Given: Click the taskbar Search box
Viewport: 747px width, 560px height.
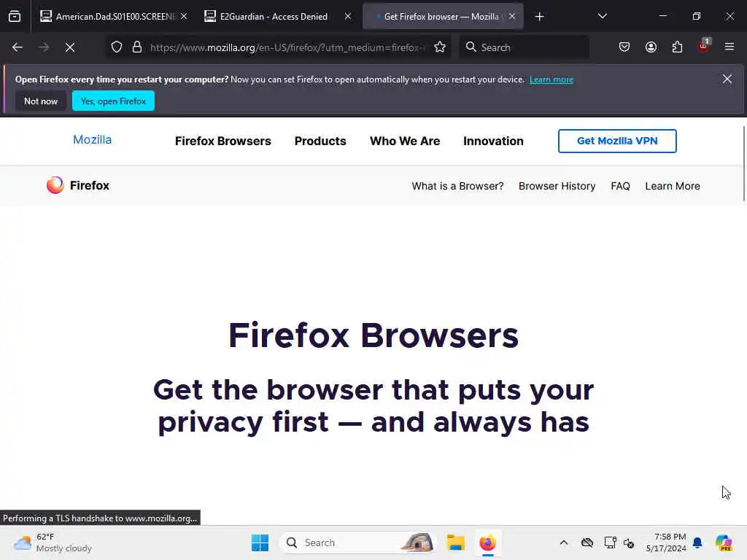Looking at the screenshot, I should pyautogui.click(x=358, y=542).
